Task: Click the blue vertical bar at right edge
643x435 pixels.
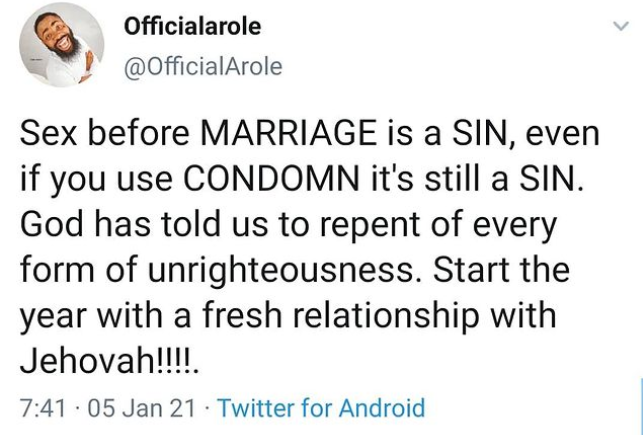Action: 641,404
